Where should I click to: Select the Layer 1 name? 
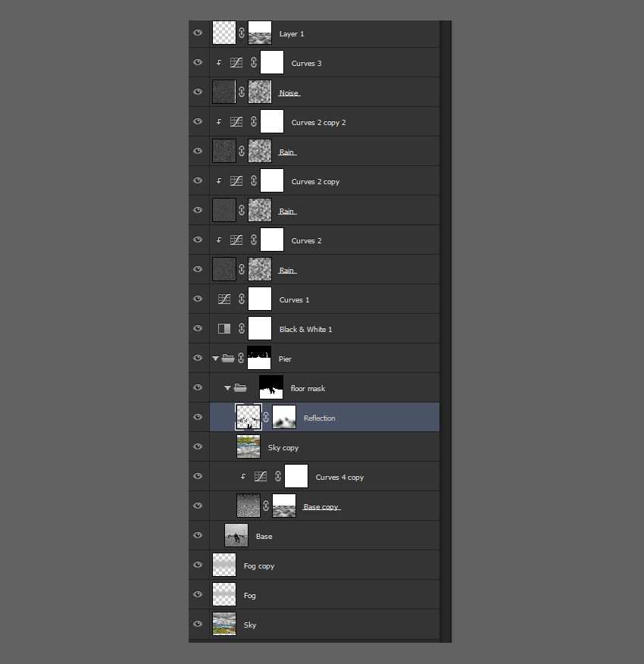pos(292,34)
